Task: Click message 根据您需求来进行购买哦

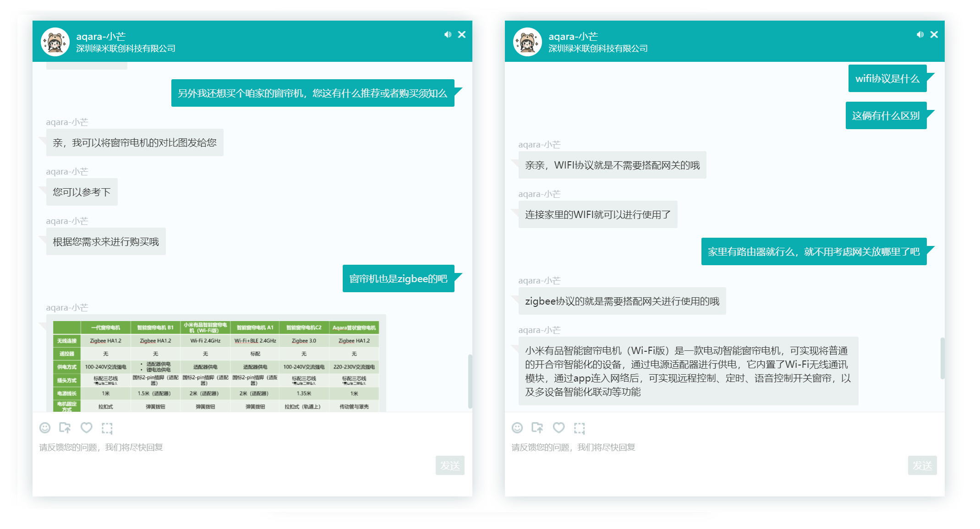Action: pyautogui.click(x=106, y=241)
